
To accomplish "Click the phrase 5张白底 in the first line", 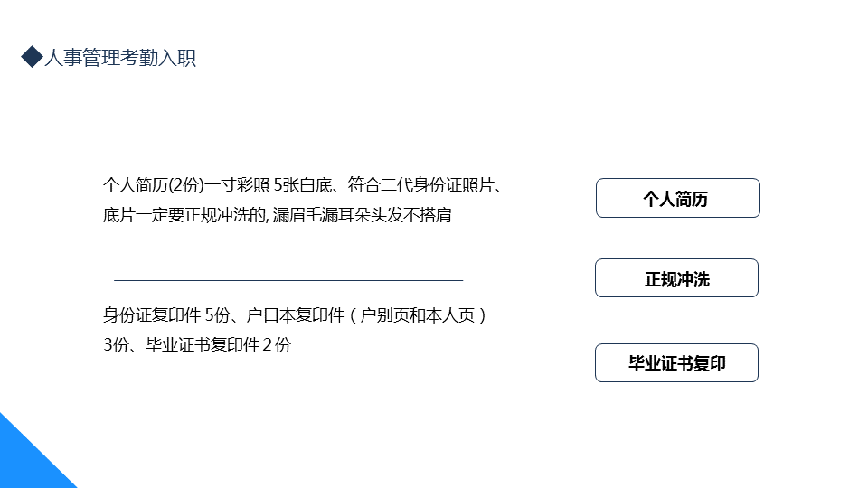I will coord(298,187).
